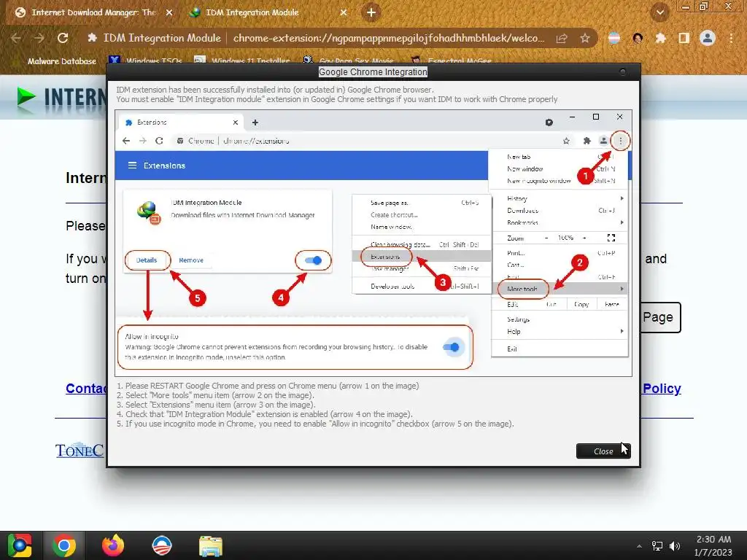Open the Chrome Extensions puzzle menu
747x560 pixels.
[x=660, y=38]
